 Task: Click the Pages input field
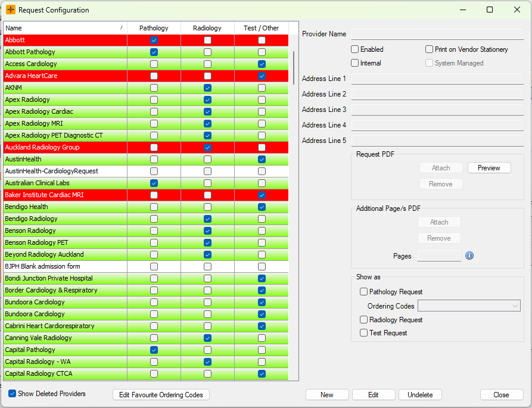pyautogui.click(x=440, y=256)
